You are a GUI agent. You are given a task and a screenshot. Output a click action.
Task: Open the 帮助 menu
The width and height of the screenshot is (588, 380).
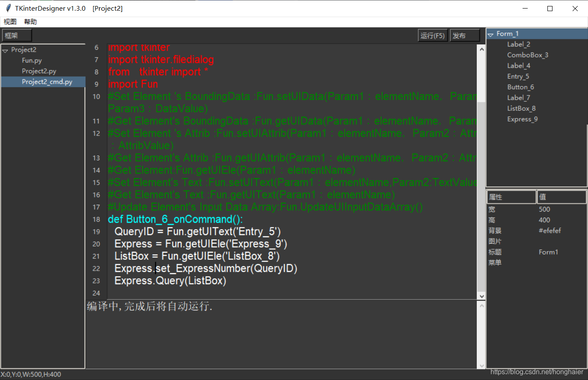click(x=30, y=22)
